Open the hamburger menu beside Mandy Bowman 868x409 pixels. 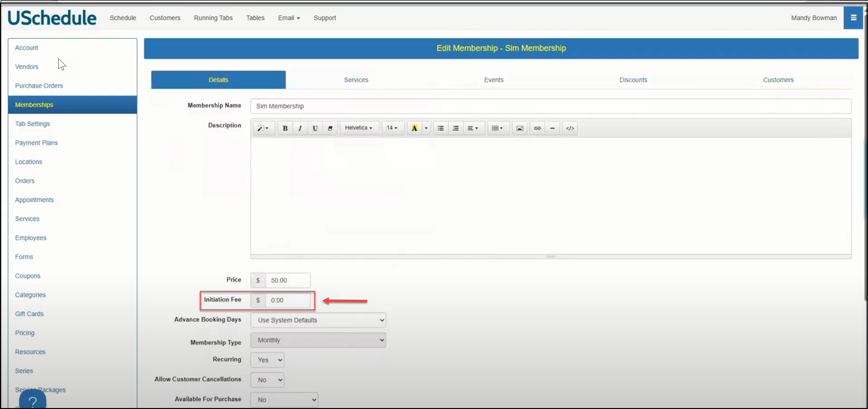pyautogui.click(x=853, y=17)
